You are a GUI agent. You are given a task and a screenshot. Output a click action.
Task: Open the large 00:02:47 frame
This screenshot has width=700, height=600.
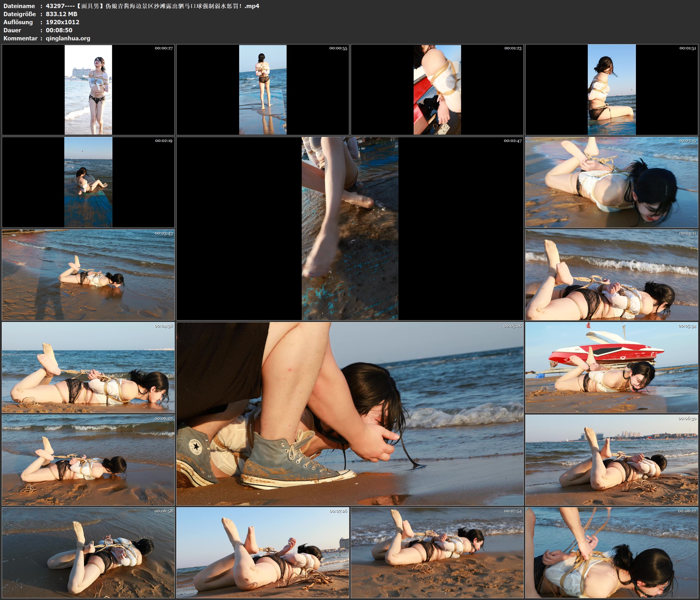(x=350, y=228)
